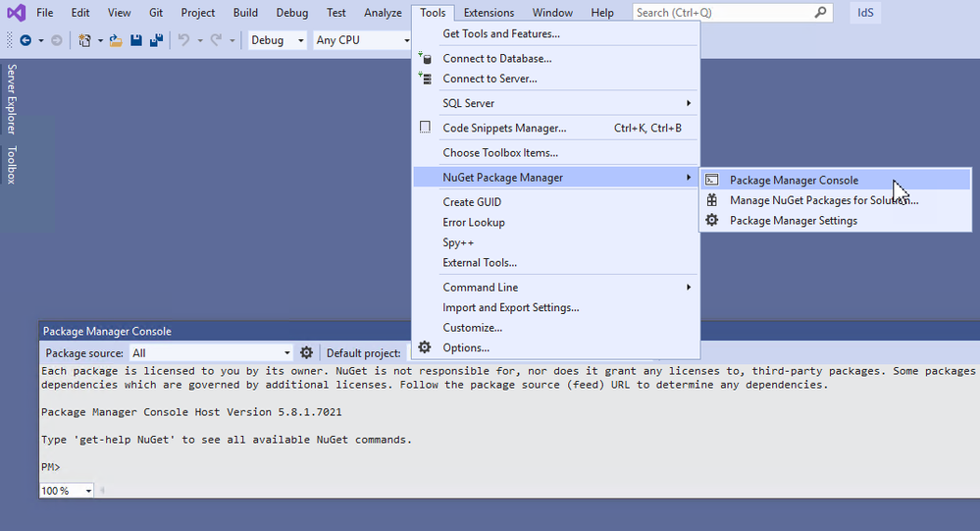Open External Tools dialog
The image size is (980, 531).
click(x=555, y=263)
